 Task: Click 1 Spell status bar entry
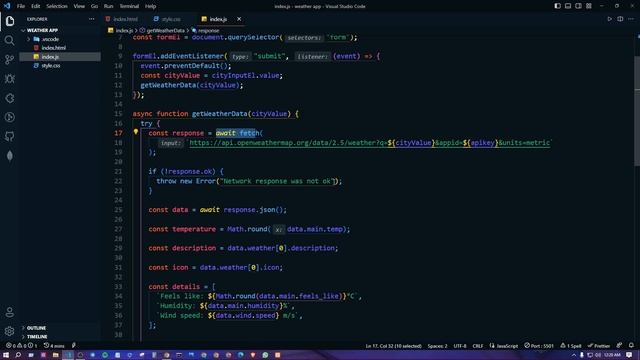tap(571, 346)
